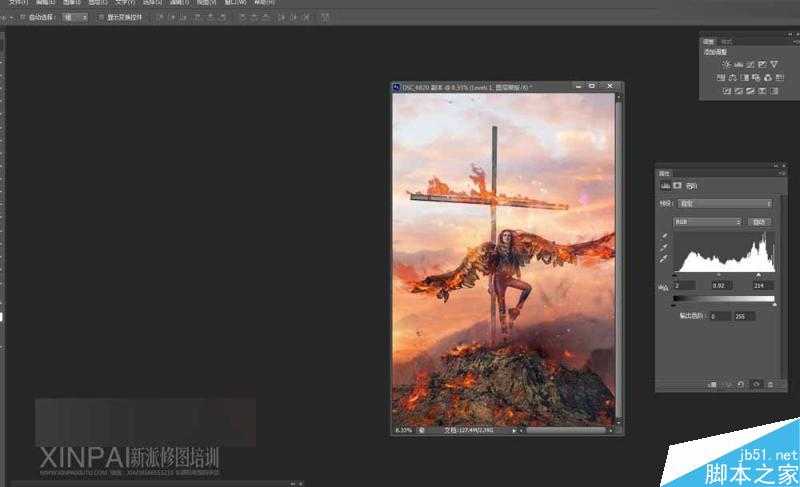Click the fifth align icon in options bar
This screenshot has width=800, height=487.
click(210, 17)
